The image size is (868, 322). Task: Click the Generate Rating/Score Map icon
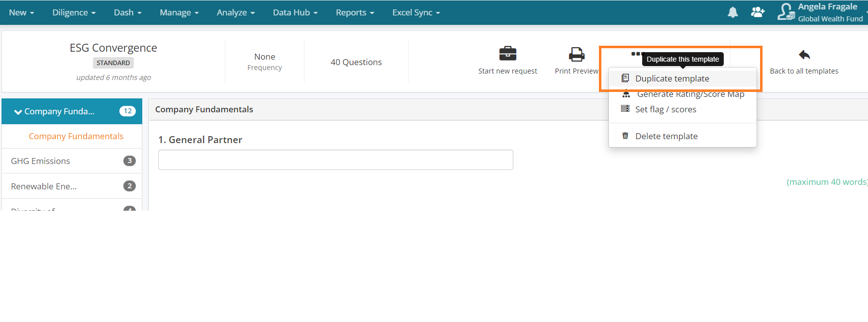(x=626, y=94)
